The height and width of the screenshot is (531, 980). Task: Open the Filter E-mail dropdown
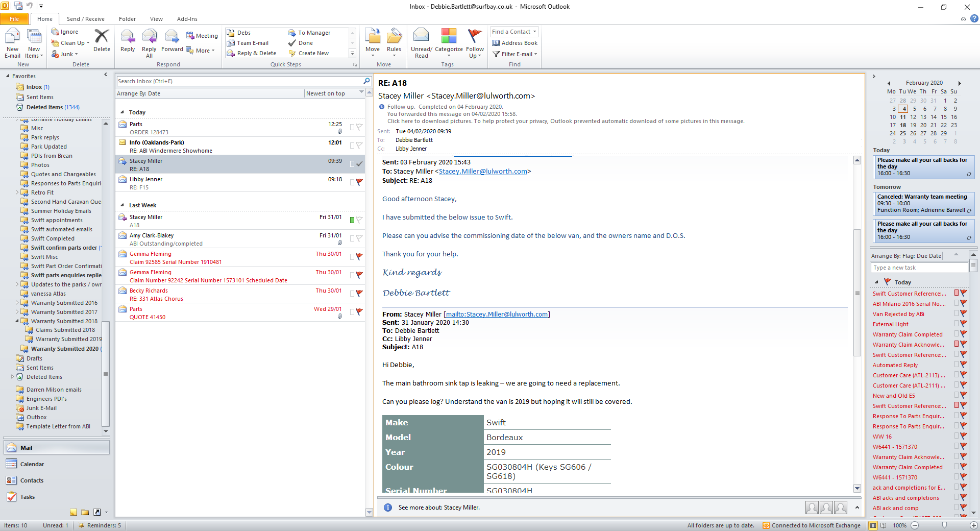pos(515,54)
